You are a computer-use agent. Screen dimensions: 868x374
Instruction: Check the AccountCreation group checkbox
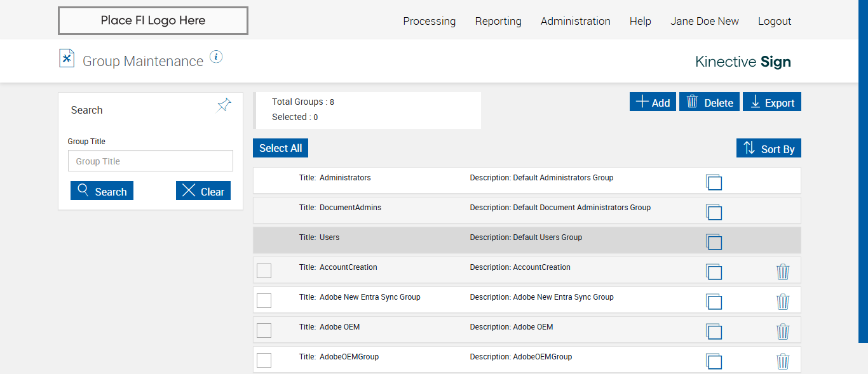click(x=264, y=270)
